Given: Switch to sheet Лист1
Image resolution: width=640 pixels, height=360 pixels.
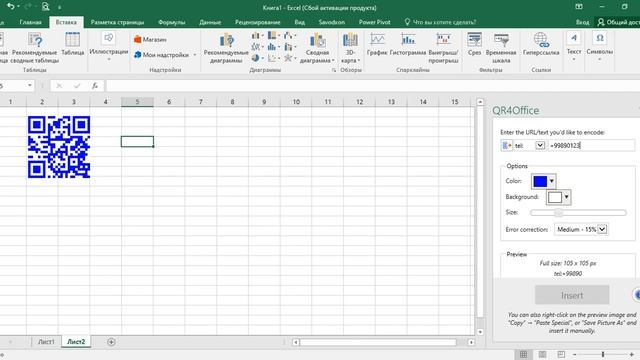Looking at the screenshot, I should [x=46, y=342].
